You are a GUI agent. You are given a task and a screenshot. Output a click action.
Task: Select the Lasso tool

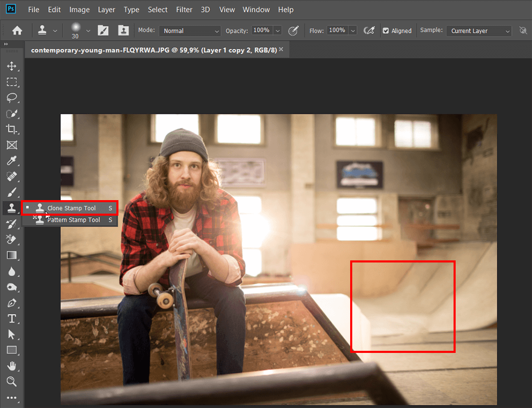[11, 98]
